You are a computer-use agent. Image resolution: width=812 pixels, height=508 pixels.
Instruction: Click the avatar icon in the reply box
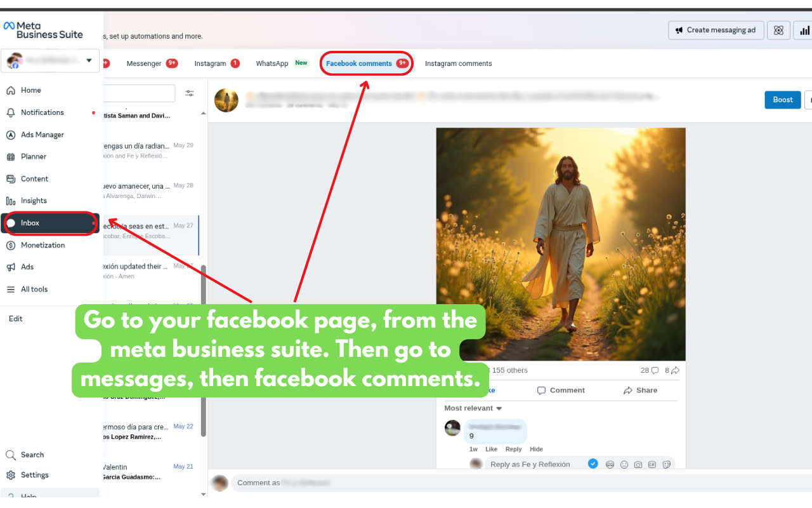tap(610, 465)
